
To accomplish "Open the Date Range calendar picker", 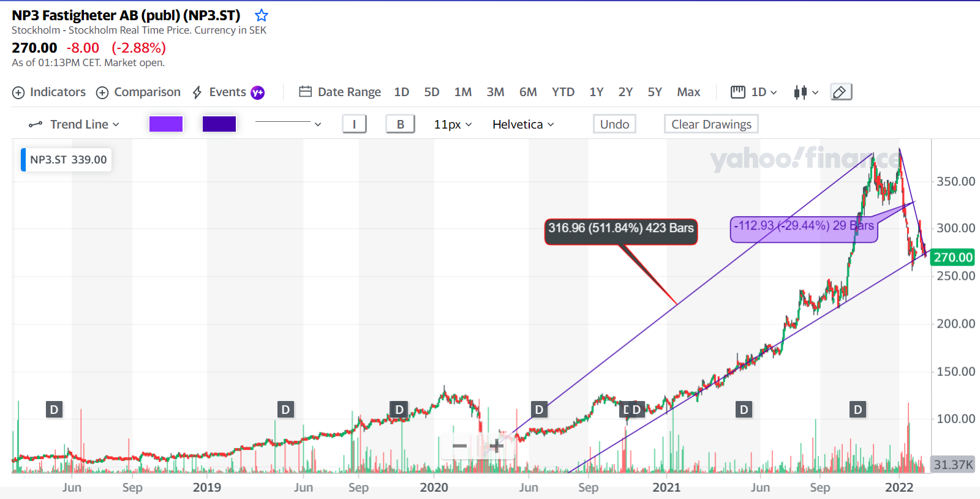I will coord(340,92).
